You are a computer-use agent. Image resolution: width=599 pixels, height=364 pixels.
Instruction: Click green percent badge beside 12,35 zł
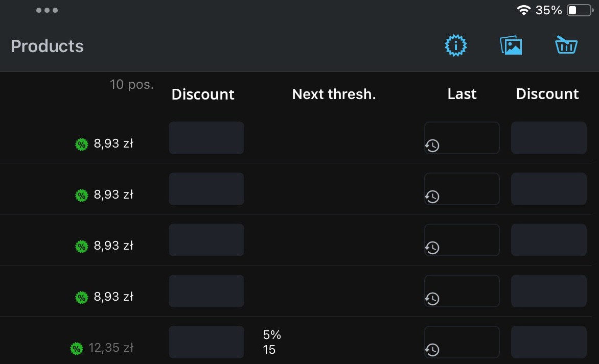click(x=76, y=349)
